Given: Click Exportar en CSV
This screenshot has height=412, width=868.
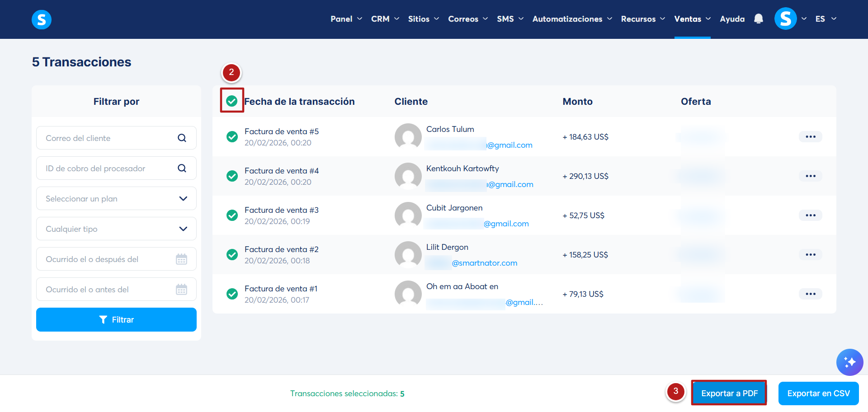Looking at the screenshot, I should coord(818,393).
